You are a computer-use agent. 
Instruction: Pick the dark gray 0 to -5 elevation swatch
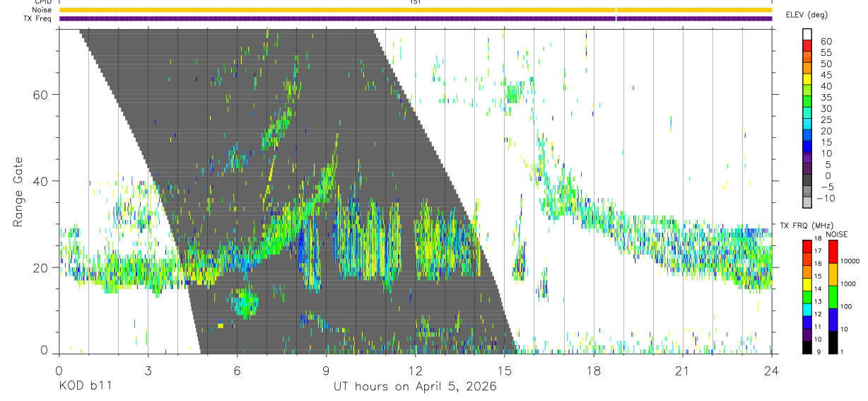pos(808,181)
